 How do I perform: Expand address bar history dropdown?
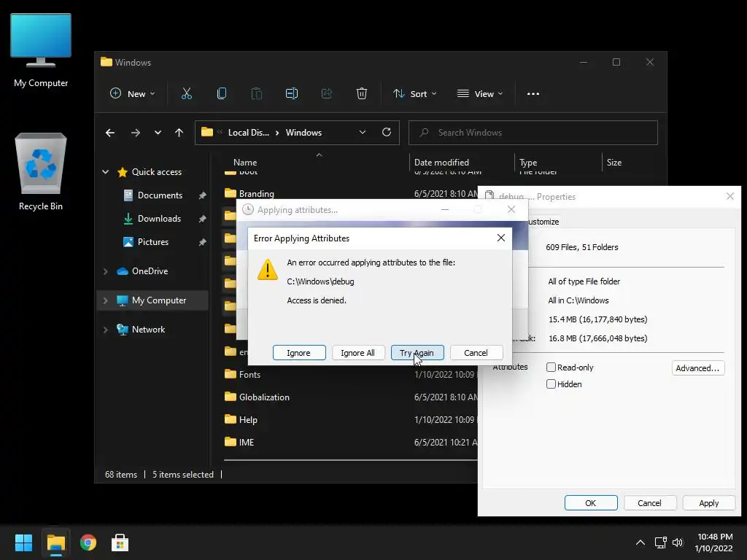coord(362,133)
